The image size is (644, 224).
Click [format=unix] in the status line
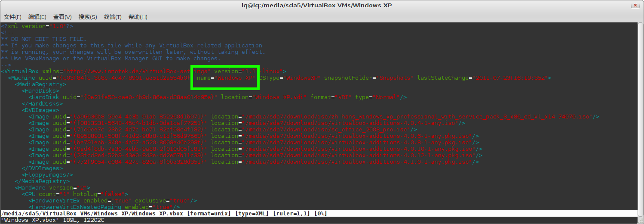(209, 214)
